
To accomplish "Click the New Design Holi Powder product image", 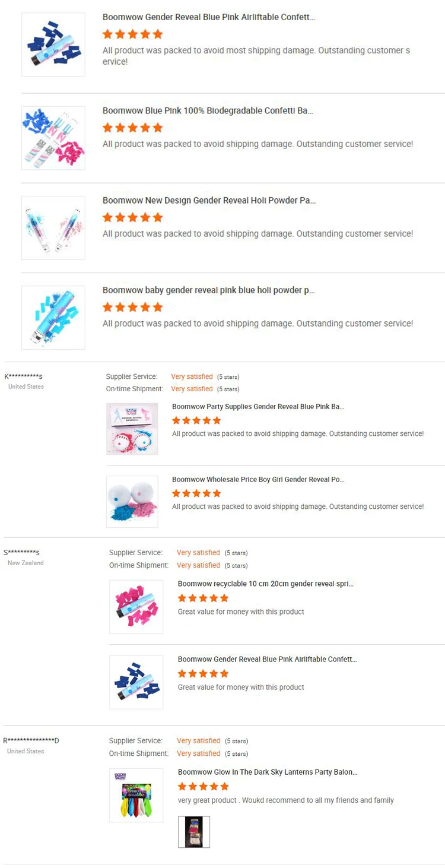I will (x=53, y=228).
